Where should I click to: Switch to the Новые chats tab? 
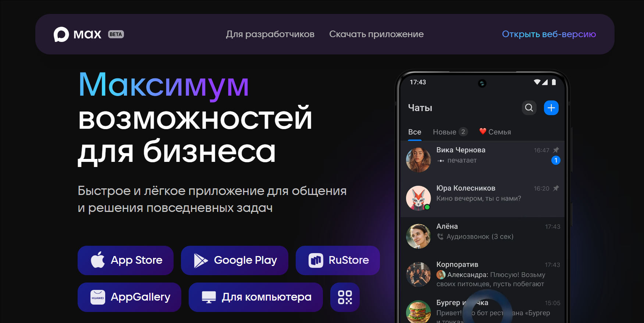click(449, 132)
